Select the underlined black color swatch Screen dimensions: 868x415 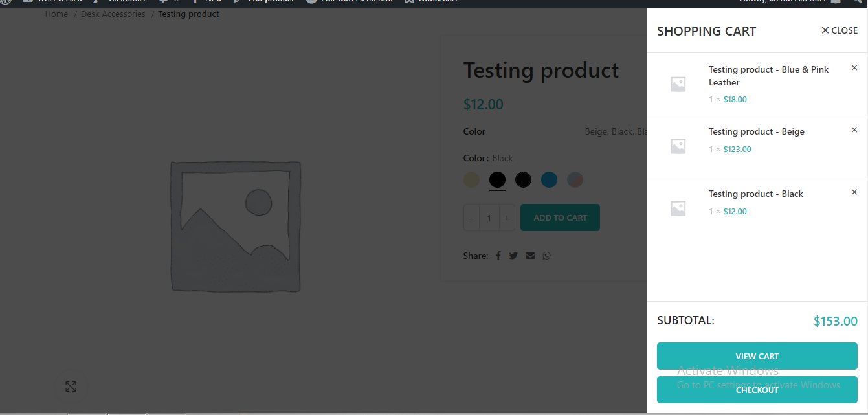tap(497, 180)
